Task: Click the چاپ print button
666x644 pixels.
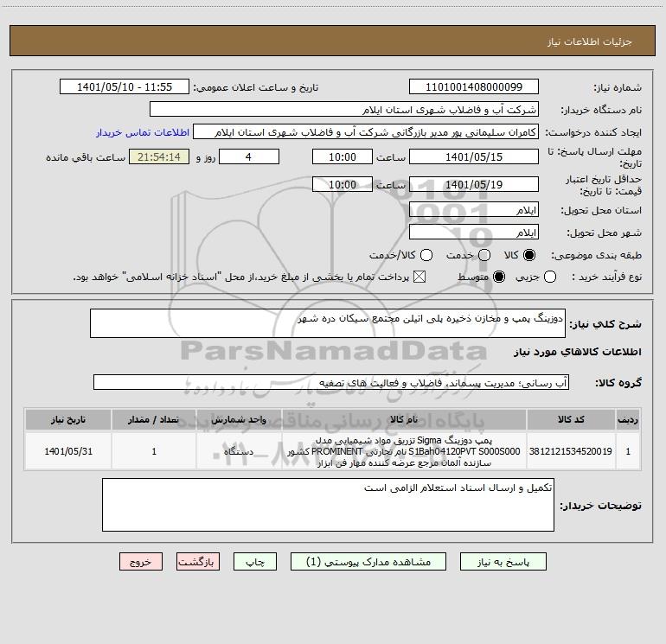Action: click(255, 562)
